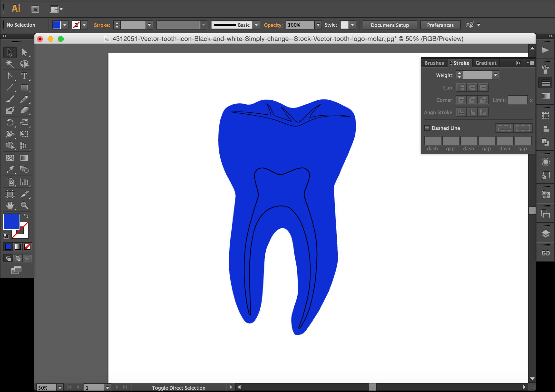The width and height of the screenshot is (555, 392).
Task: Pick the Paintbrush tool
Action: click(10, 99)
